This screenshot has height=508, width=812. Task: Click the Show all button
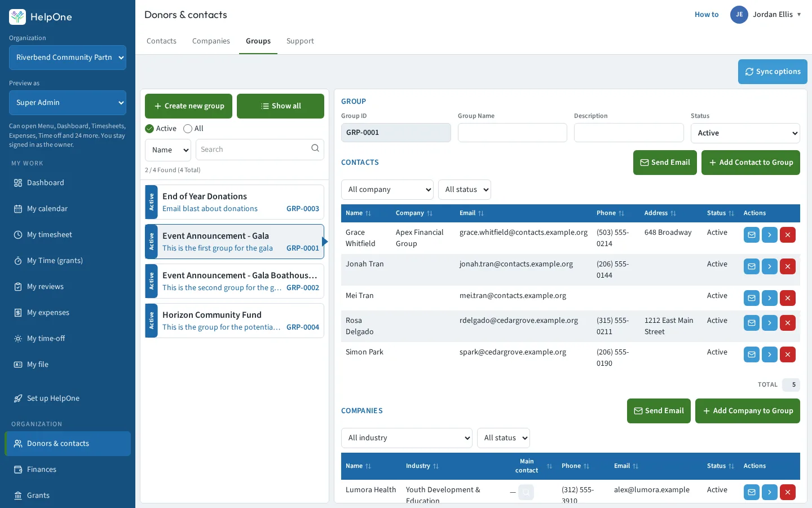click(280, 106)
